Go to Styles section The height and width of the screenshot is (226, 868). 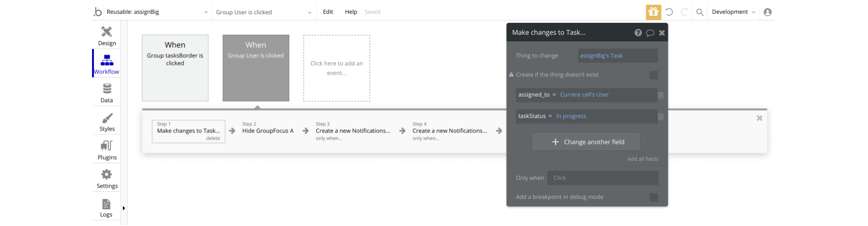pos(107,122)
